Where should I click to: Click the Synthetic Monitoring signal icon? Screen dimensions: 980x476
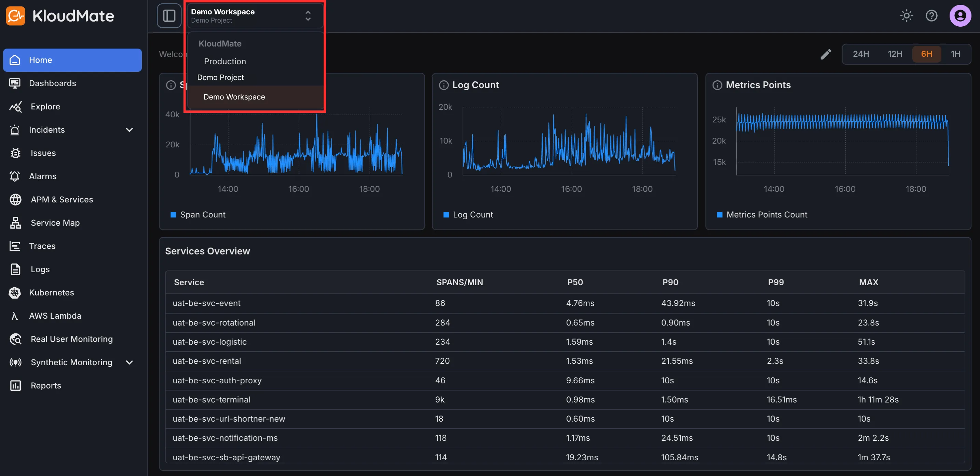coord(16,362)
